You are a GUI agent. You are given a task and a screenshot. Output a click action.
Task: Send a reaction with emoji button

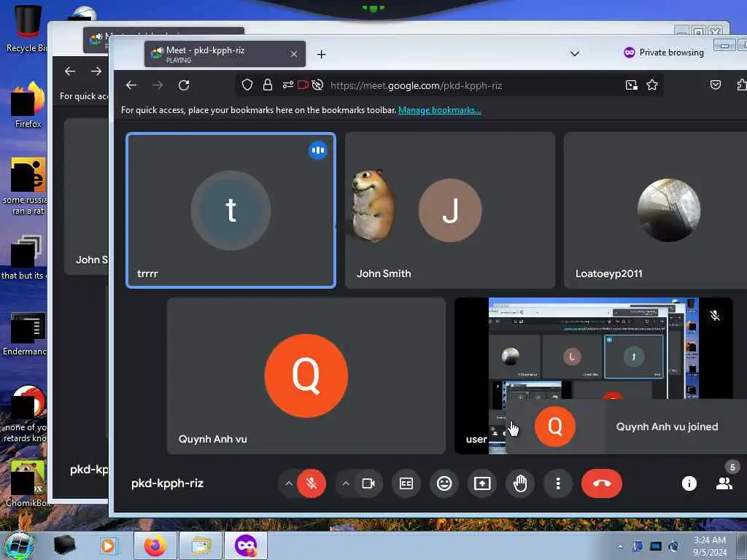[444, 483]
